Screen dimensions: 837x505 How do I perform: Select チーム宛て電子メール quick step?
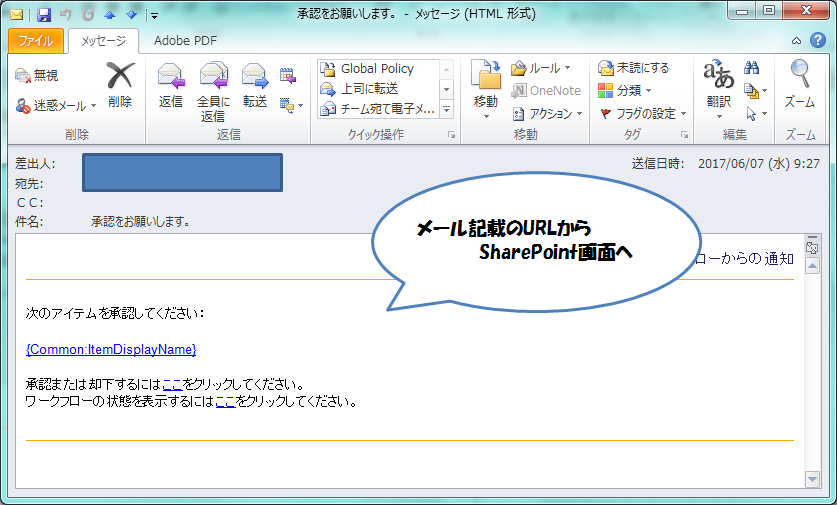(x=378, y=109)
